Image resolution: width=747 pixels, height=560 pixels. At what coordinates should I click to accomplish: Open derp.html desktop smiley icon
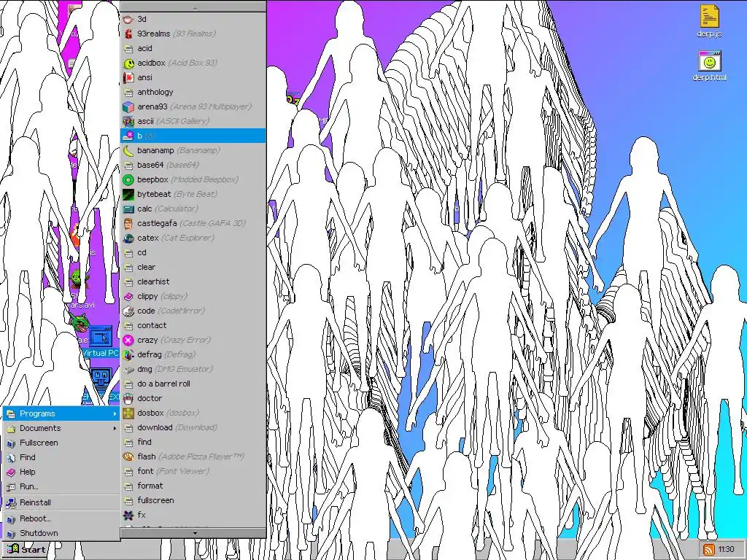click(710, 62)
